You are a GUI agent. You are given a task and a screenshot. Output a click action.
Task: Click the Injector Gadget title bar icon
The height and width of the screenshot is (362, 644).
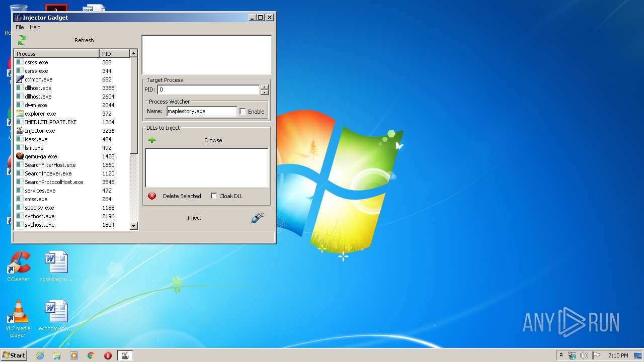[x=18, y=18]
